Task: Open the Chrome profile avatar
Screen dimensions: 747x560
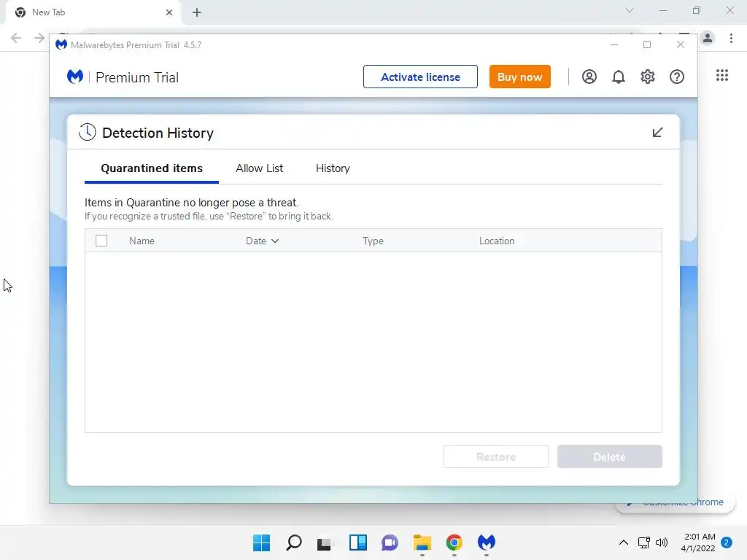Action: tap(708, 38)
